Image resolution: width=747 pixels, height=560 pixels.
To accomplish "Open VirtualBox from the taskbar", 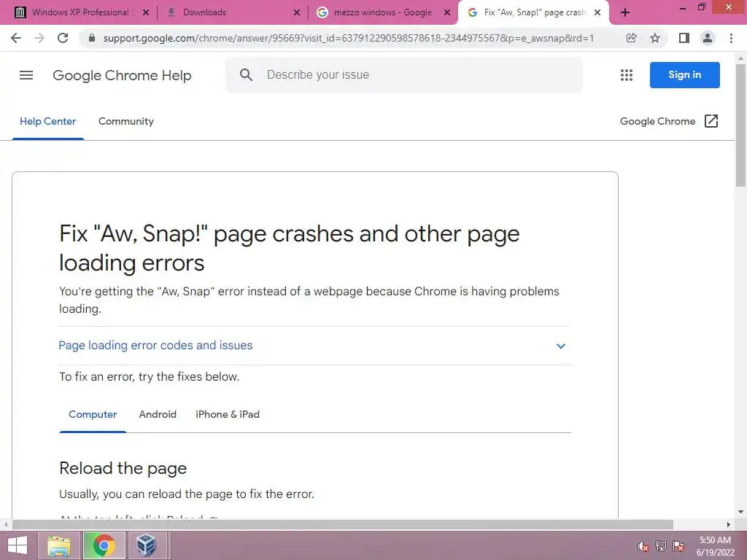I will (146, 545).
